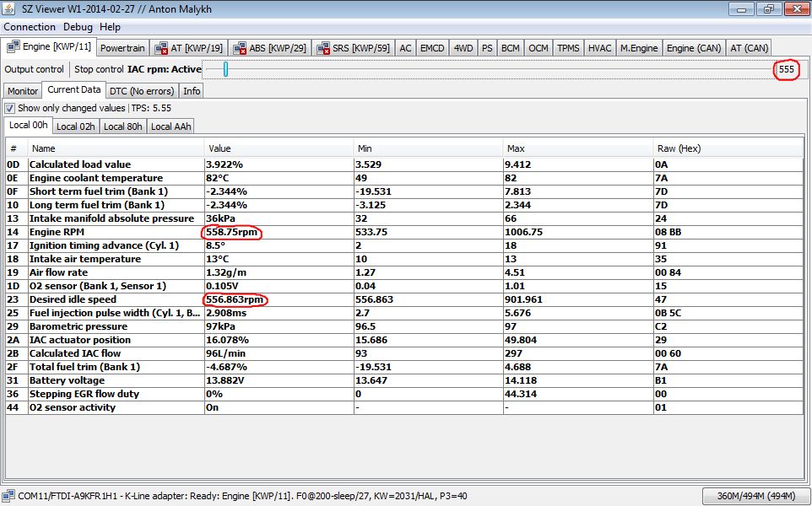Click the AT [KWP/19] disconnected icon
Image resolution: width=812 pixels, height=506 pixels.
[x=161, y=48]
